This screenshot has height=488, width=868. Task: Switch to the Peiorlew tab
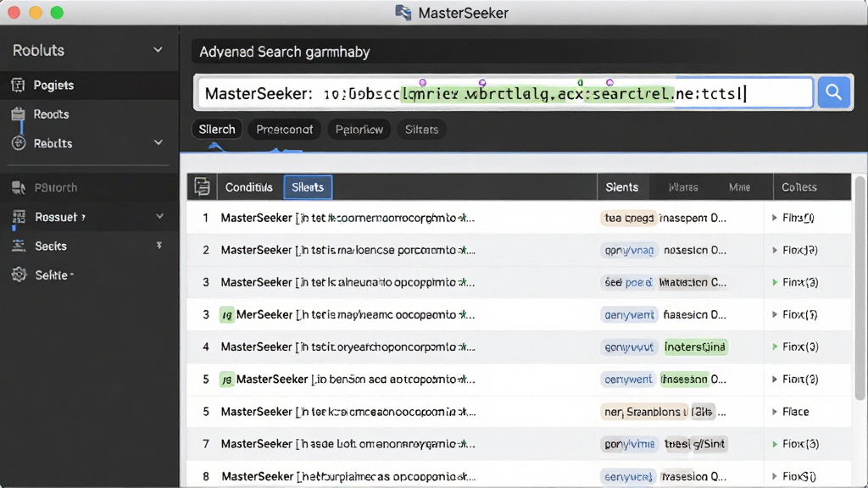359,130
